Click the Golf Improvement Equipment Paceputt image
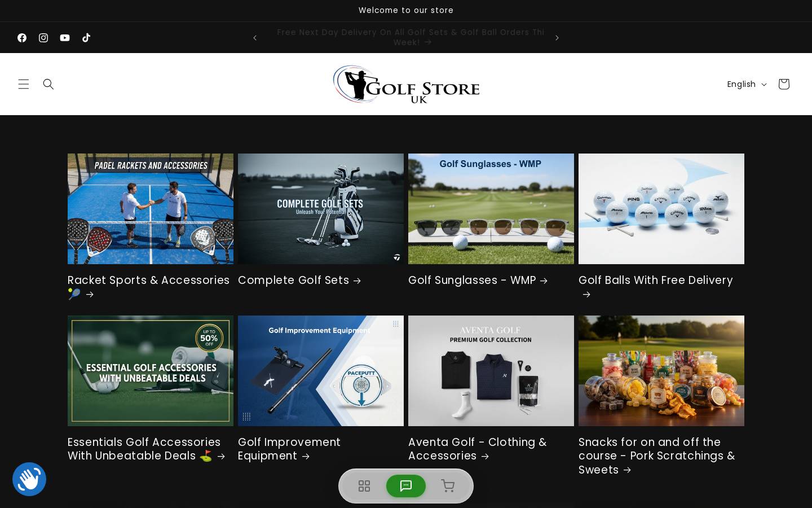The width and height of the screenshot is (812, 508). pyautogui.click(x=321, y=371)
